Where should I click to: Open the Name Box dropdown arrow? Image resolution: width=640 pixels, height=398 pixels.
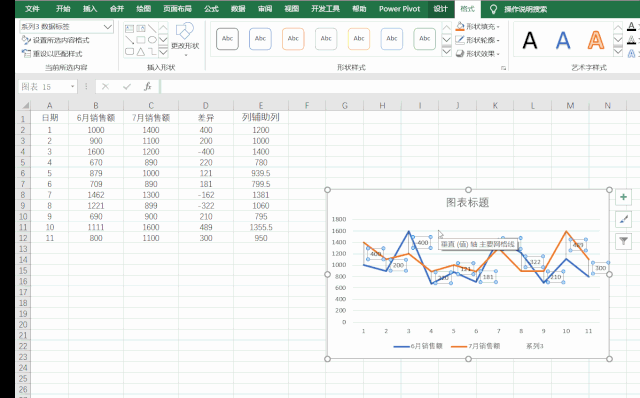point(73,87)
